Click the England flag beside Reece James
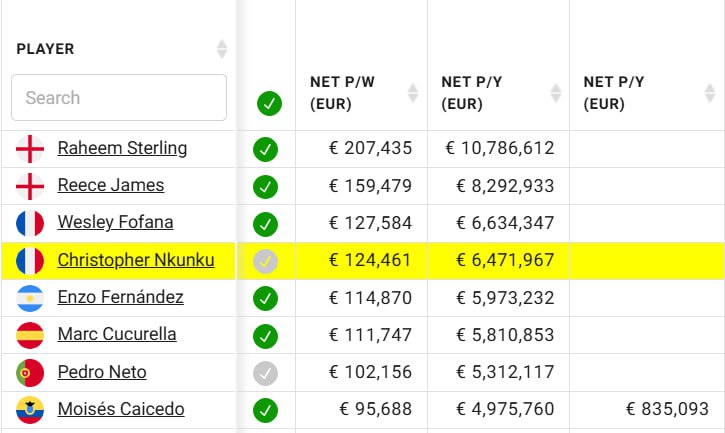 point(30,186)
